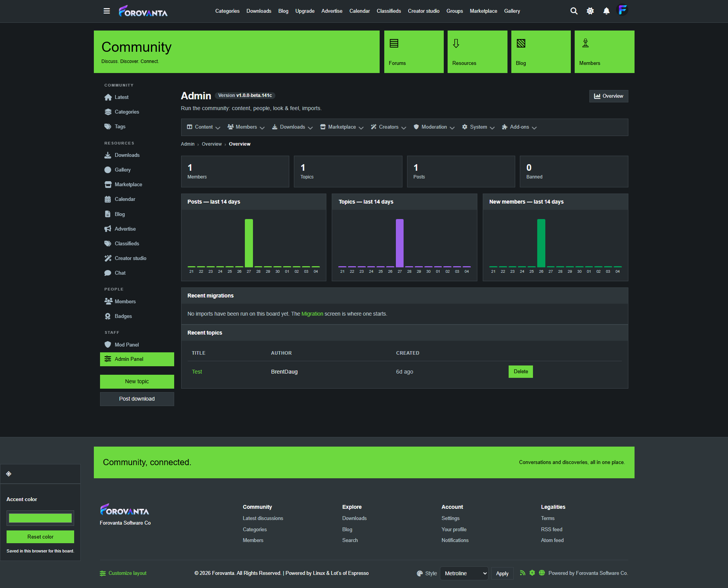Select Admin Panel in the sidebar
The height and width of the screenshot is (588, 728).
point(137,359)
